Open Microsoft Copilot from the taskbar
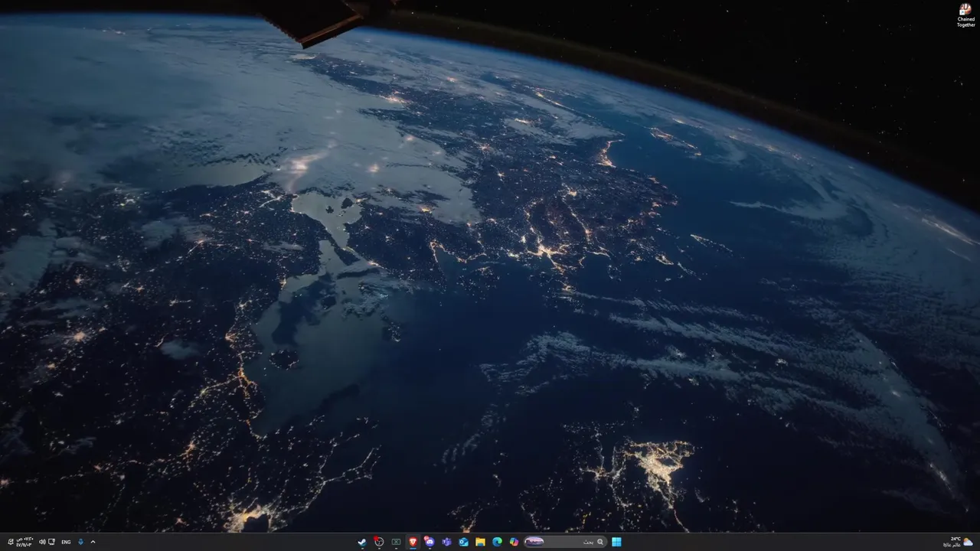Screen dimensions: 980x551 point(514,542)
